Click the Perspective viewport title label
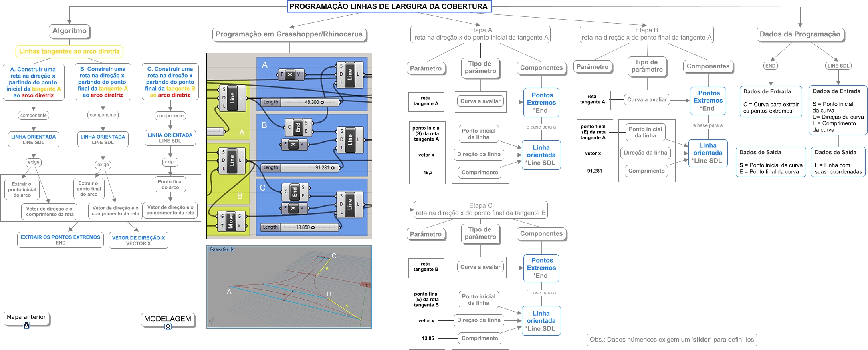 click(219, 249)
